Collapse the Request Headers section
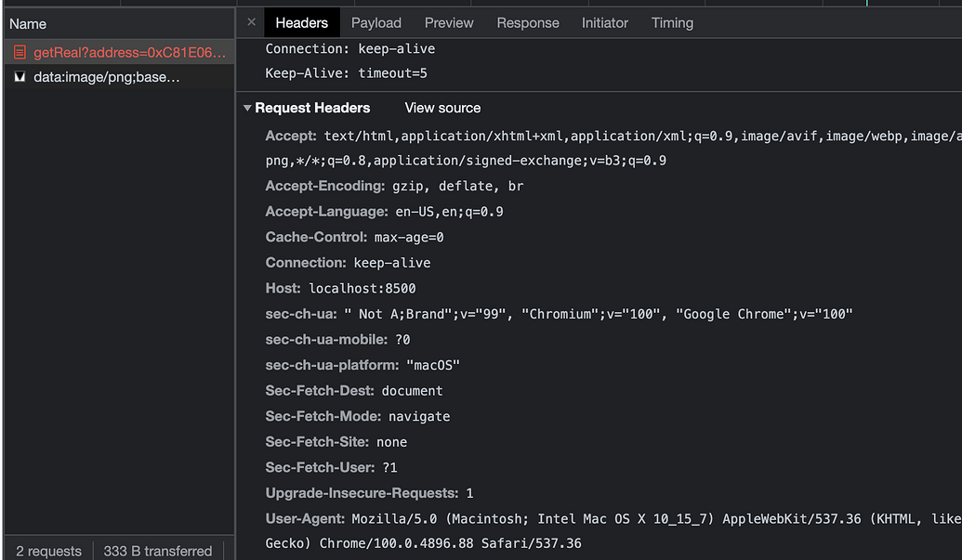The height and width of the screenshot is (560, 962). (x=248, y=109)
